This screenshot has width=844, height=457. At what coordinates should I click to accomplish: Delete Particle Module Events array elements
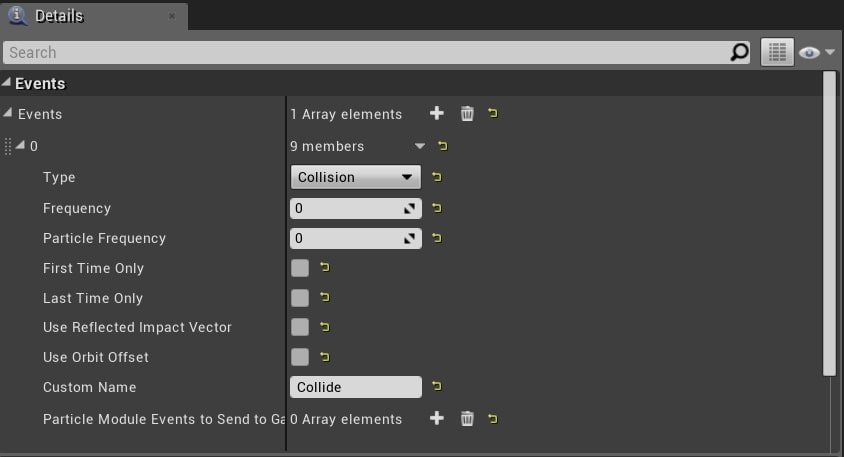[467, 419]
